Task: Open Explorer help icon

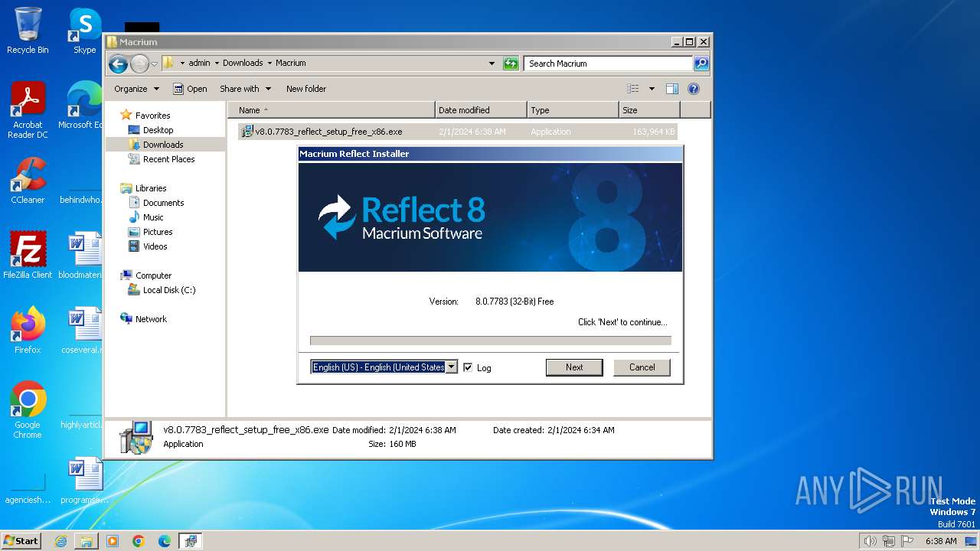Action: point(694,89)
